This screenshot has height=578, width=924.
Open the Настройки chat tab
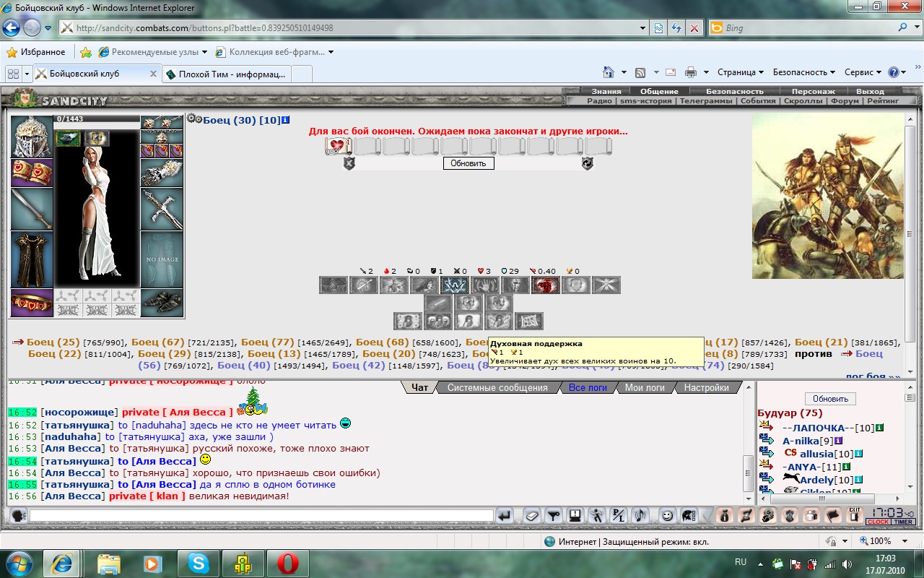pos(706,388)
